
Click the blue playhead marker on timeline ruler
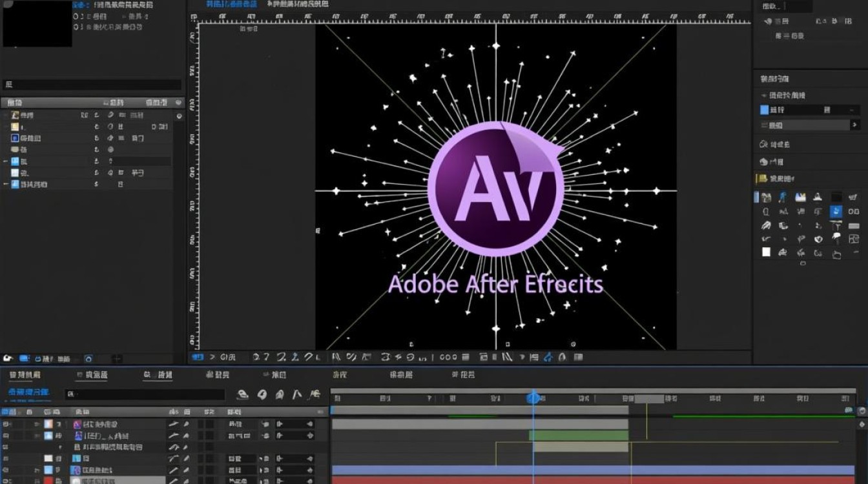[533, 398]
